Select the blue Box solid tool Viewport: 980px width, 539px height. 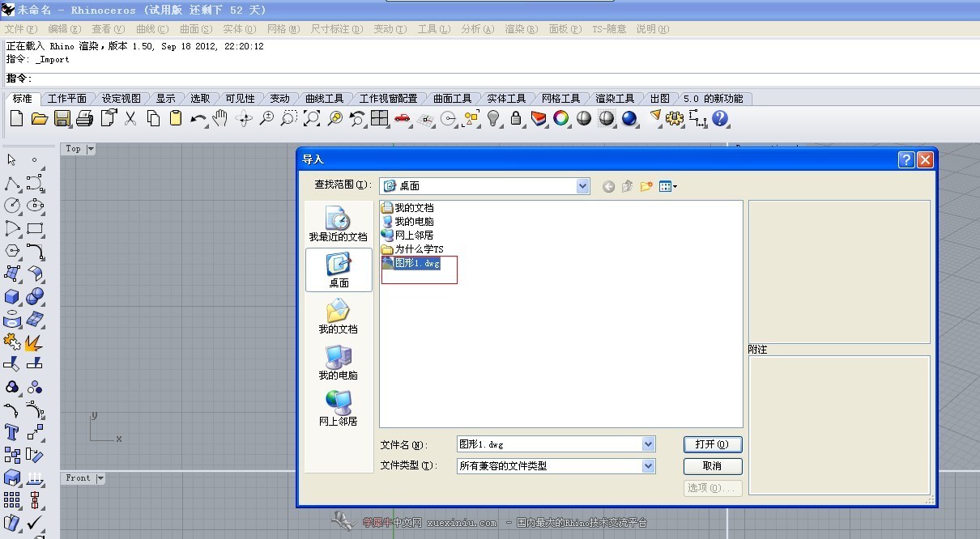click(12, 296)
